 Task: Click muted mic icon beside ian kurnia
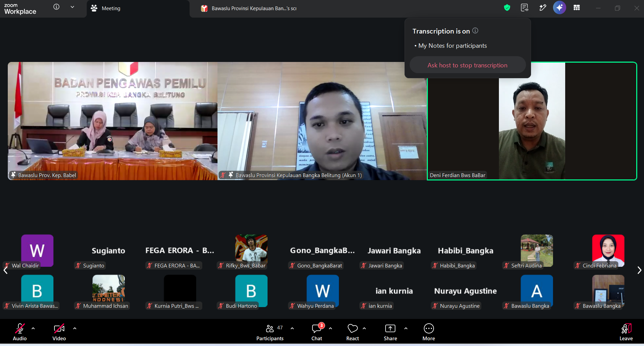364,306
